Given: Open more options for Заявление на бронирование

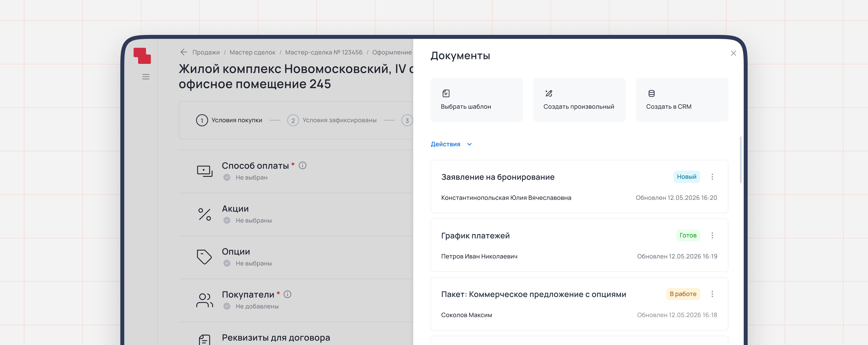Looking at the screenshot, I should (712, 177).
